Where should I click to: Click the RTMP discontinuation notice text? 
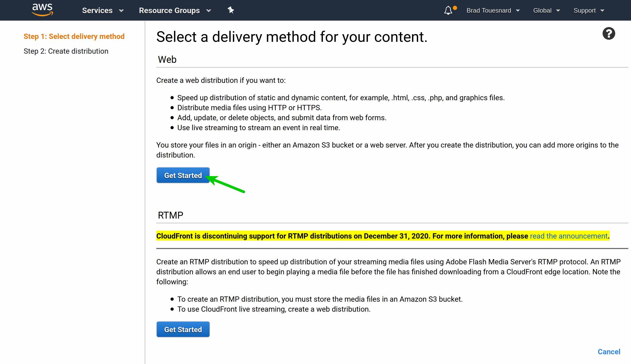tap(383, 236)
